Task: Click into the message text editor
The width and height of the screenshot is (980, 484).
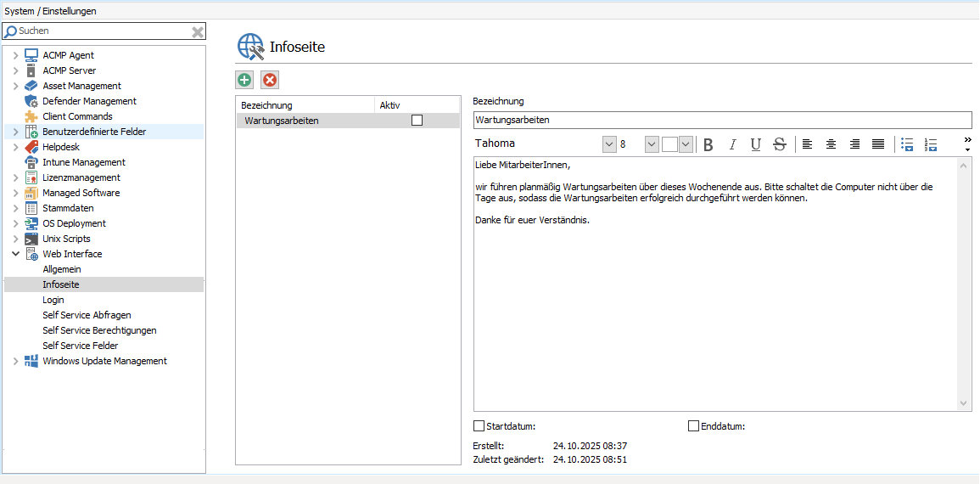Action: pos(715,284)
